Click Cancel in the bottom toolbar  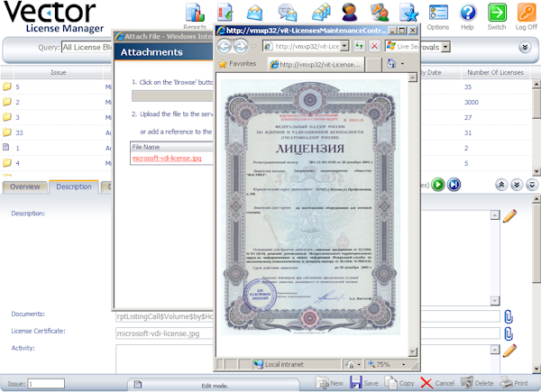pos(437,383)
